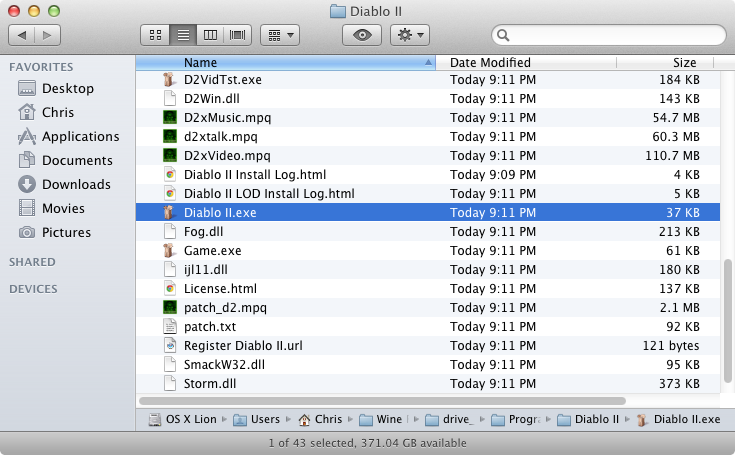
Task: Click the Today 9:09 PM date cell
Action: point(493,174)
